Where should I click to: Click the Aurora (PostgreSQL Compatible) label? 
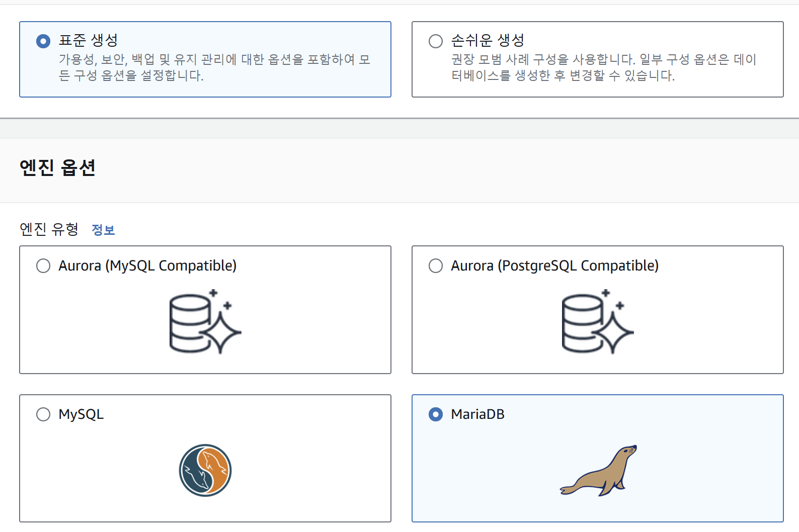point(554,265)
